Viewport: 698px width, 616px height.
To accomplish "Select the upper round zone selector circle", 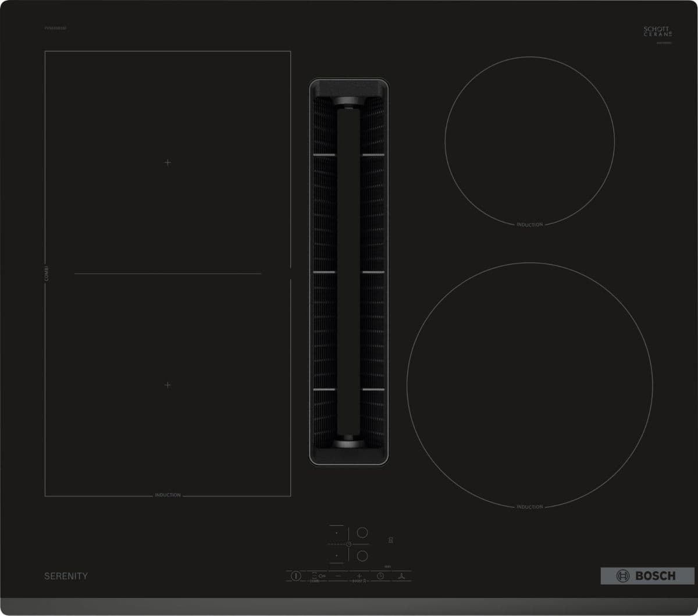I will pyautogui.click(x=362, y=533).
